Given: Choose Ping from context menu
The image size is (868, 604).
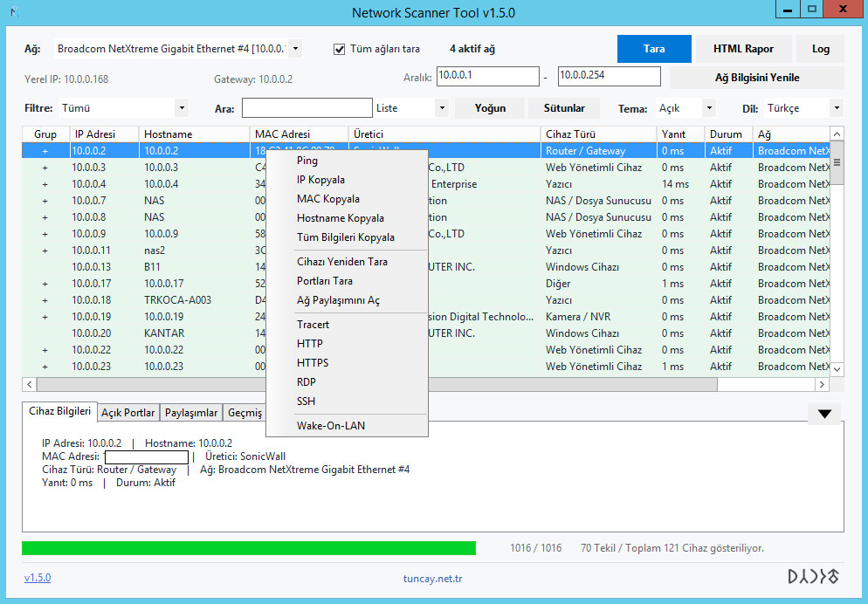Looking at the screenshot, I should pos(347,161).
